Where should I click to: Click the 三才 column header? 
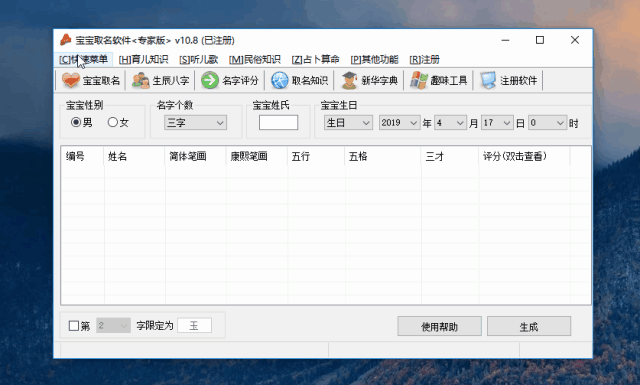click(450, 156)
